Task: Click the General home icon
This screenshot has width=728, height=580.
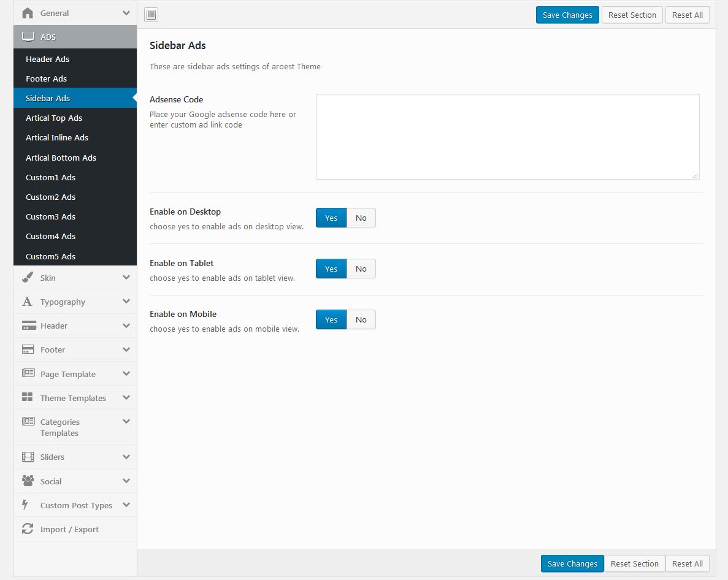Action: pyautogui.click(x=28, y=13)
